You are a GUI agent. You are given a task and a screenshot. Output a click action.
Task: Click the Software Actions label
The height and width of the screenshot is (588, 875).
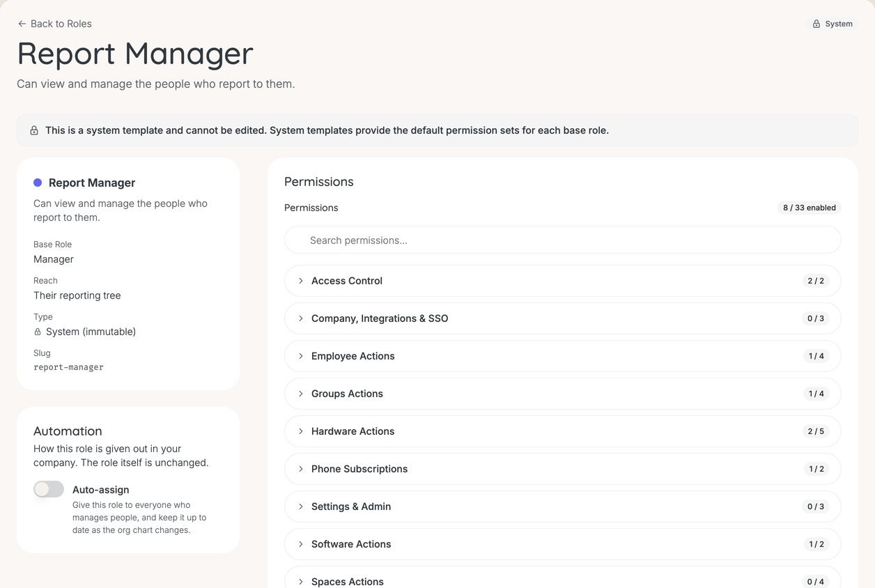pos(351,544)
